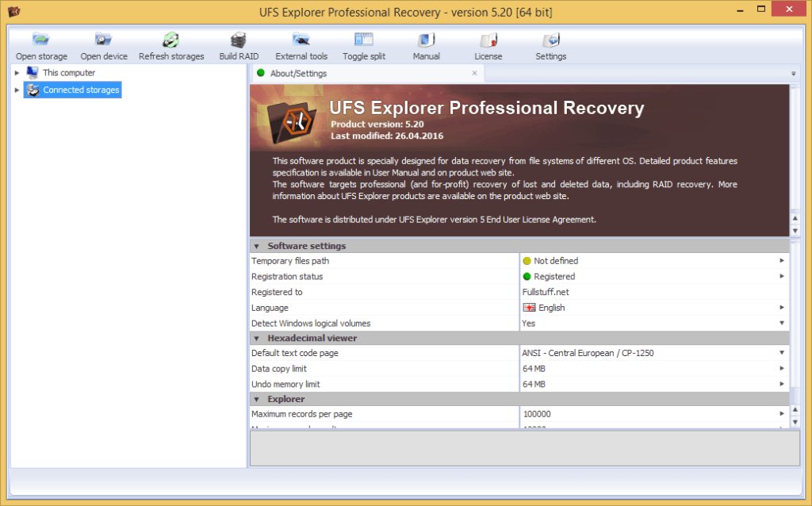The image size is (812, 506).
Task: Expand the This computer tree node
Action: tap(17, 73)
